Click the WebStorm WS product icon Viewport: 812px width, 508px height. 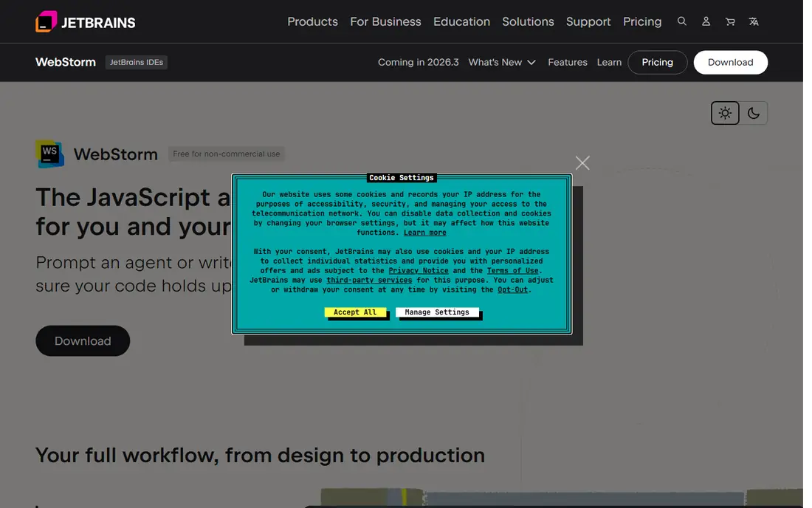coord(49,154)
